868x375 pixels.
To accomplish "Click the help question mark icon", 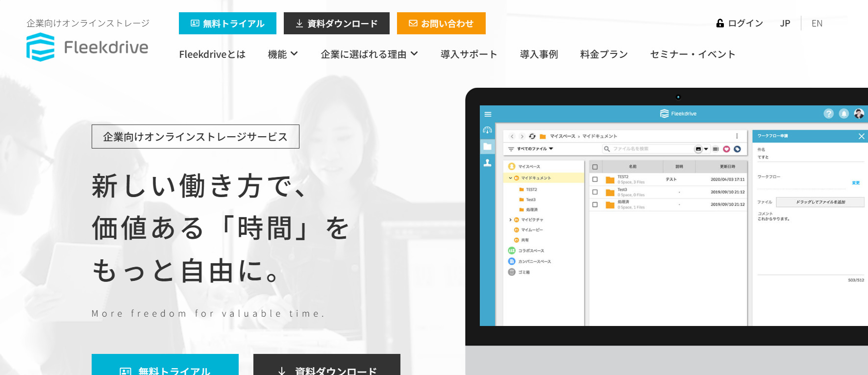I will tap(828, 114).
